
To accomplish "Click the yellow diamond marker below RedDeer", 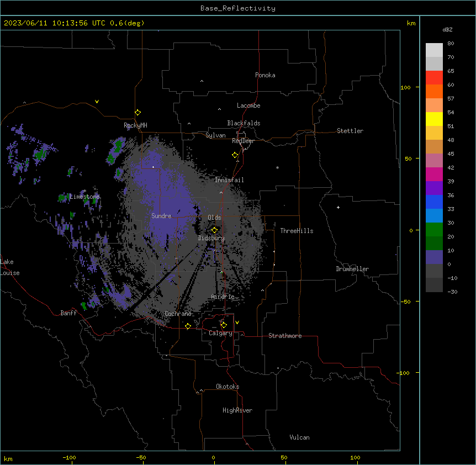I will click(235, 155).
